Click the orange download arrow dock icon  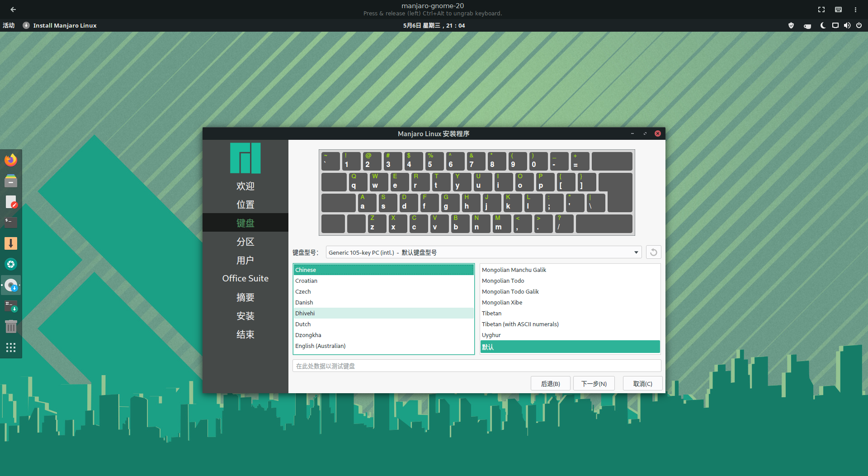click(11, 243)
